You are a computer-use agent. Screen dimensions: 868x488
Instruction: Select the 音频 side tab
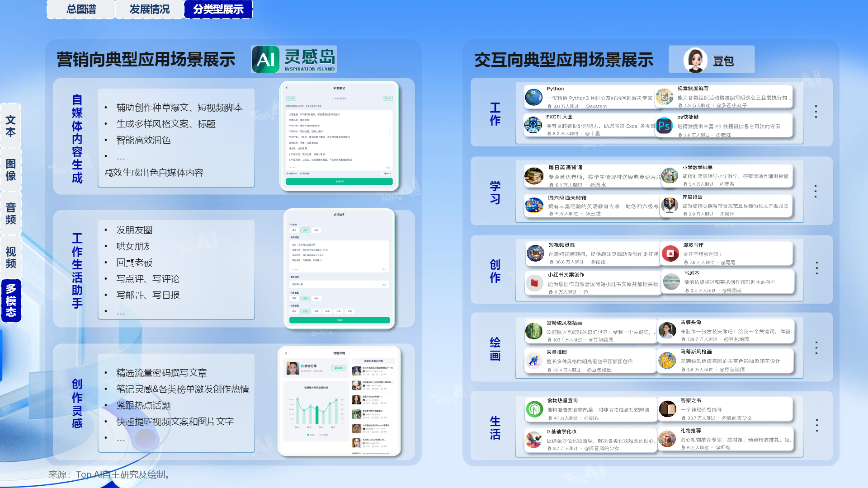tap(11, 213)
